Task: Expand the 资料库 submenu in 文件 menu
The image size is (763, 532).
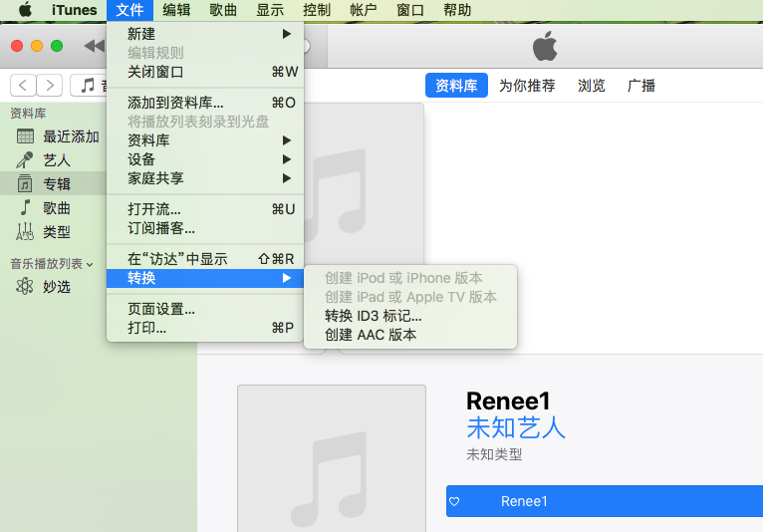Action: click(205, 140)
